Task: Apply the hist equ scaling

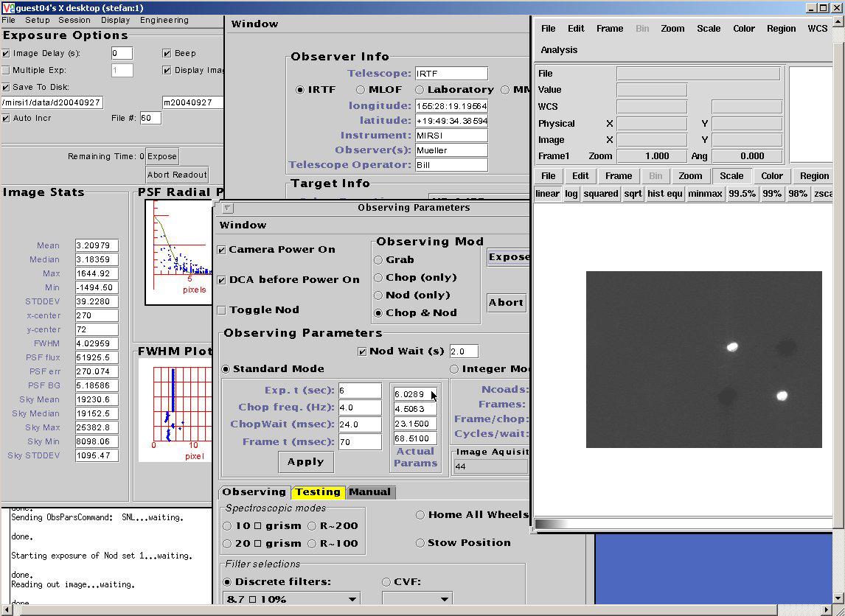Action: pyautogui.click(x=665, y=194)
